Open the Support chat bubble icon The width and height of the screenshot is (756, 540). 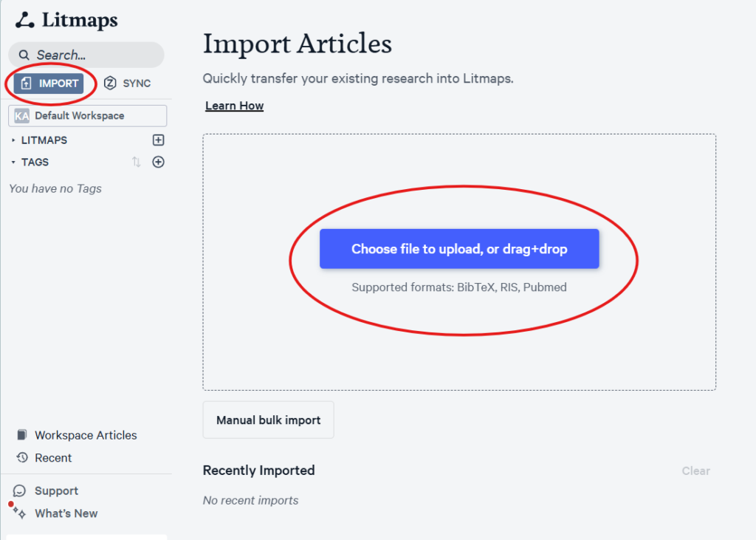tap(19, 491)
